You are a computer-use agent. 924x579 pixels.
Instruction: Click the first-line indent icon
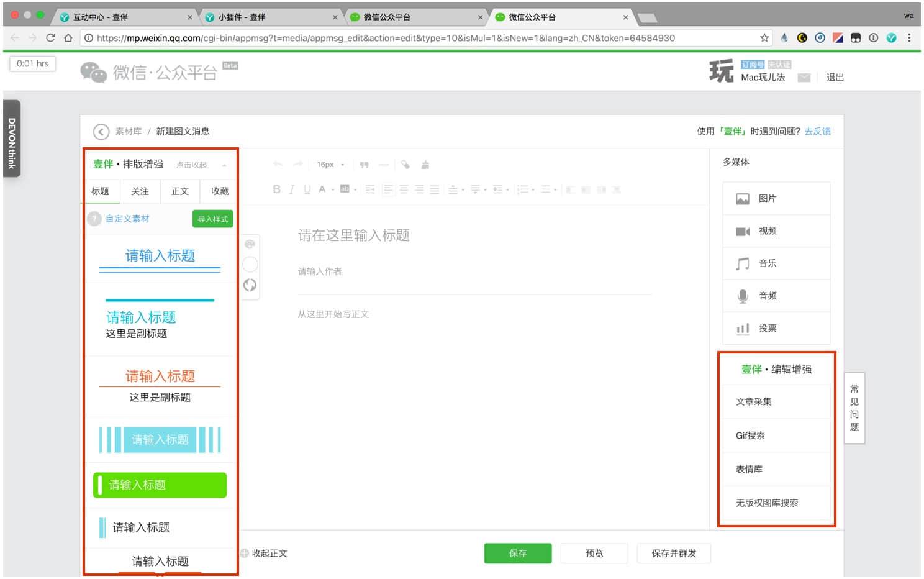point(370,189)
